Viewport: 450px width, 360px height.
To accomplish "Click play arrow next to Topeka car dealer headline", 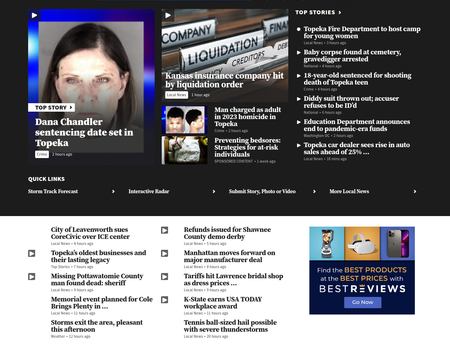I will coord(299,145).
